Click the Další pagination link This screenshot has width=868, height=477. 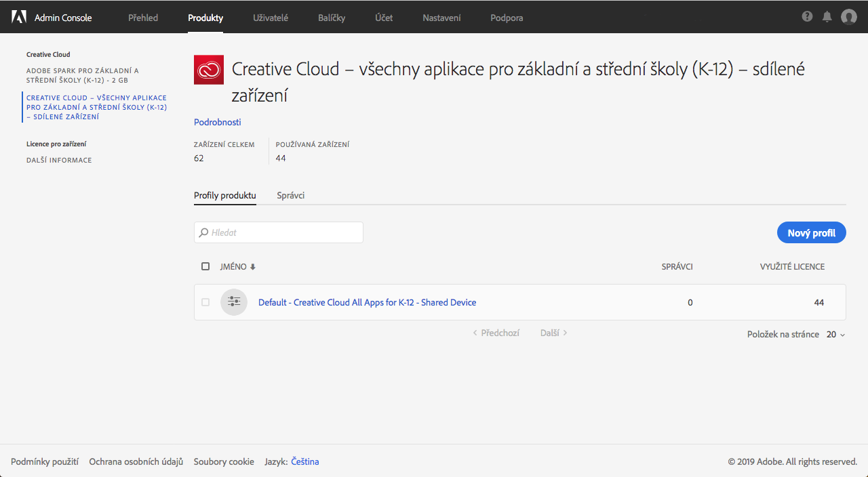pyautogui.click(x=553, y=333)
